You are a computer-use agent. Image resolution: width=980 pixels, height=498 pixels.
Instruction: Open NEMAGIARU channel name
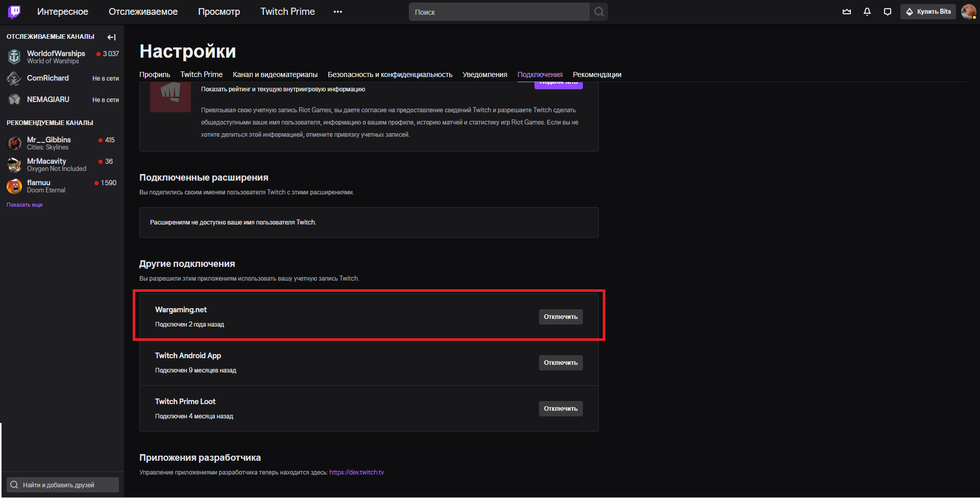pyautogui.click(x=48, y=99)
